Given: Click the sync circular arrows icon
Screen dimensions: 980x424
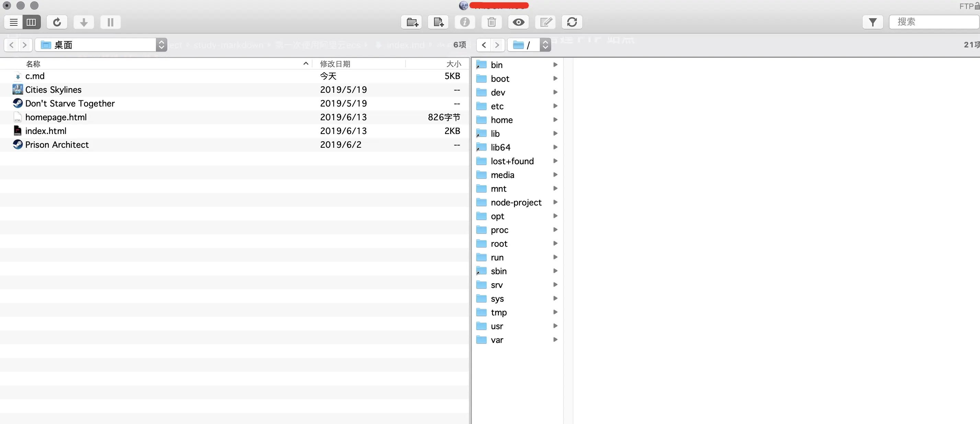Looking at the screenshot, I should 572,22.
